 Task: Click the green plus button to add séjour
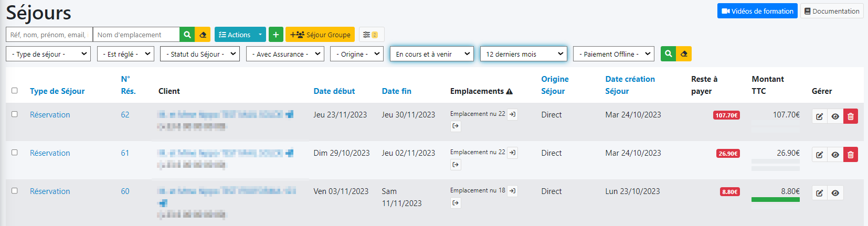(276, 35)
